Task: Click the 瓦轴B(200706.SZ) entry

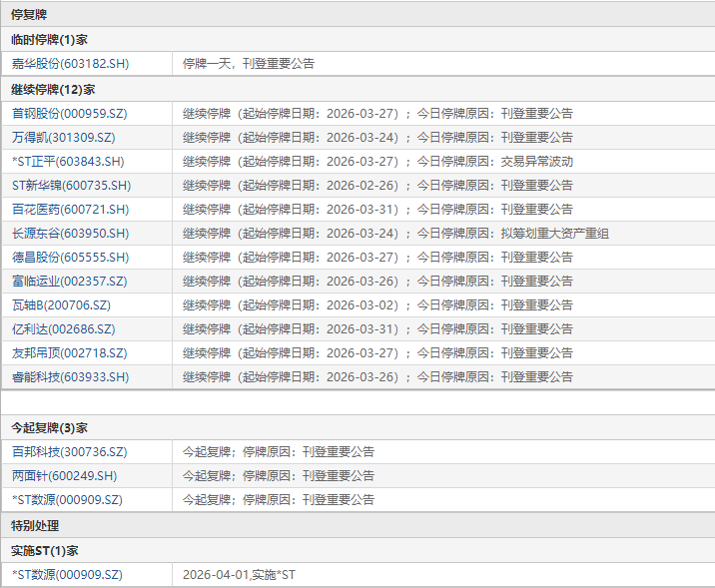Action: point(62,304)
